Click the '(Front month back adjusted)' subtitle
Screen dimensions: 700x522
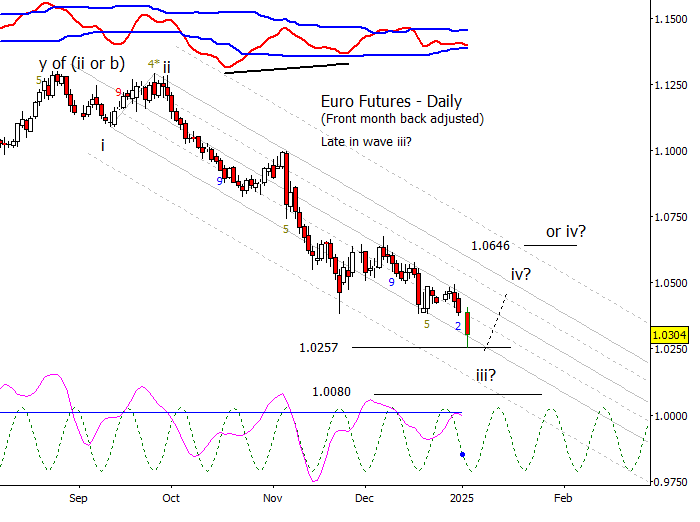pos(402,119)
